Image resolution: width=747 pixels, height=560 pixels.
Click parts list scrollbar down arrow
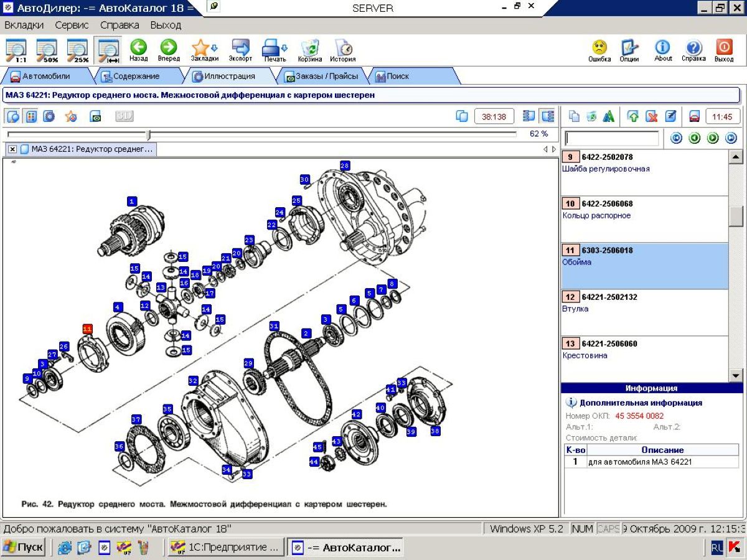(x=736, y=375)
